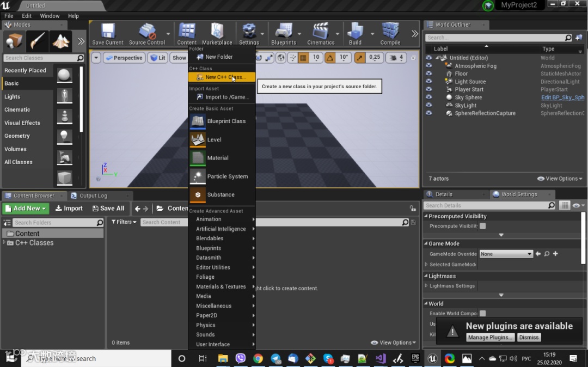Expand the C++ Classes folder tree
Viewport: 588px width, 367px height.
point(4,242)
